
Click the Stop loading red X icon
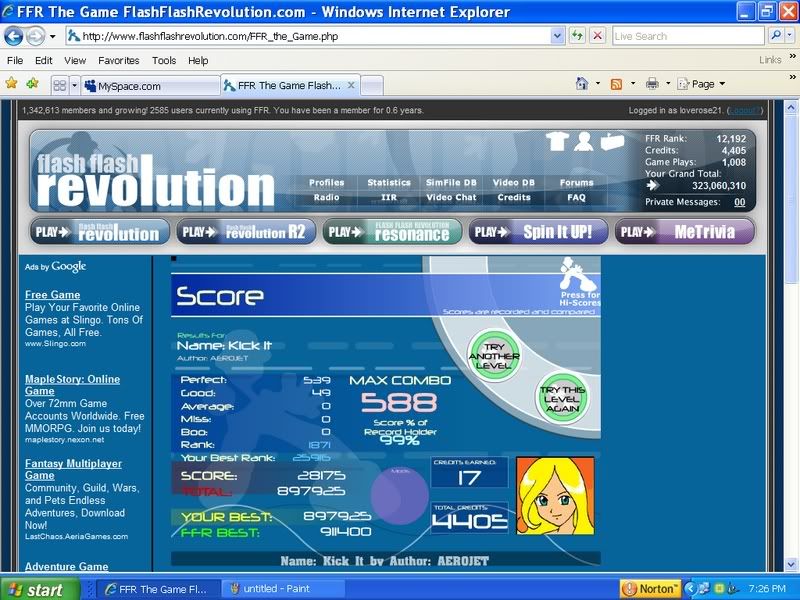(x=597, y=36)
